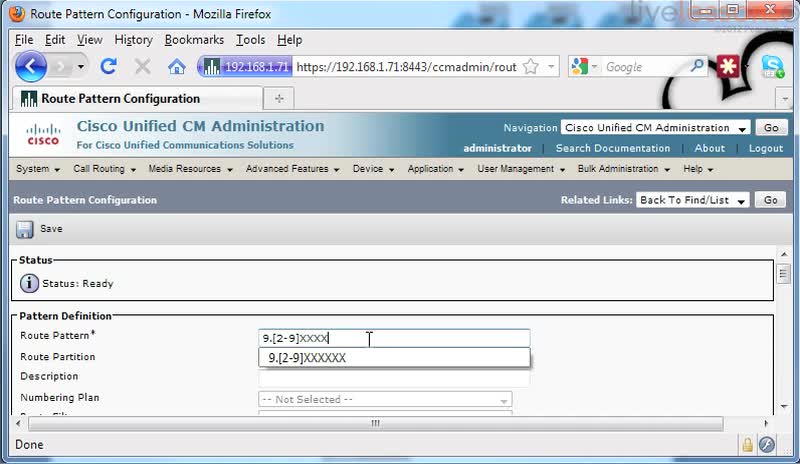Open the list all tabs dropdown
800x464 pixels.
(784, 99)
